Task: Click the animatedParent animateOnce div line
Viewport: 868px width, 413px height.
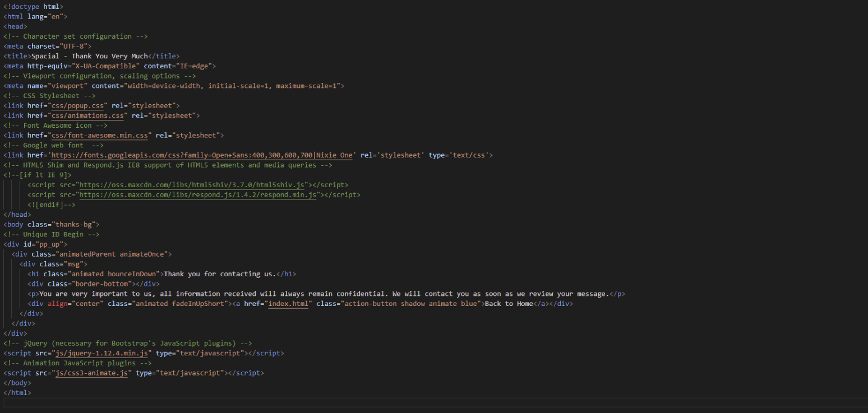Action: click(91, 254)
